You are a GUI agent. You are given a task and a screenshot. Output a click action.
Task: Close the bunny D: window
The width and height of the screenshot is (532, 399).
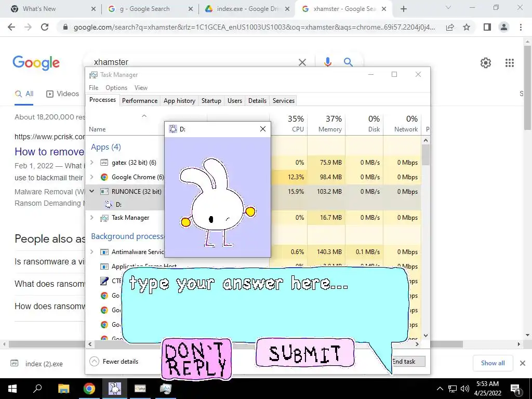pos(262,129)
